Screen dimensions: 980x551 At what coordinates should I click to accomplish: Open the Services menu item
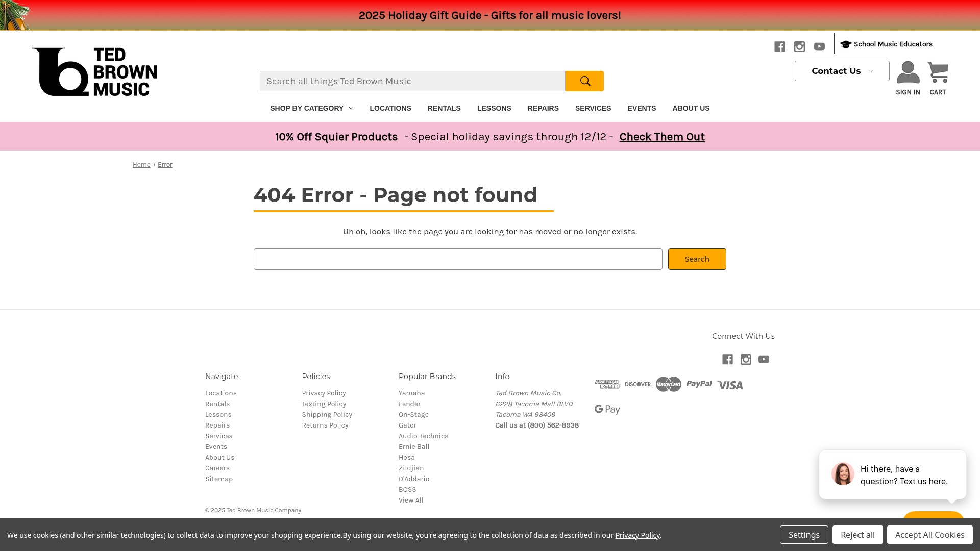click(x=593, y=108)
